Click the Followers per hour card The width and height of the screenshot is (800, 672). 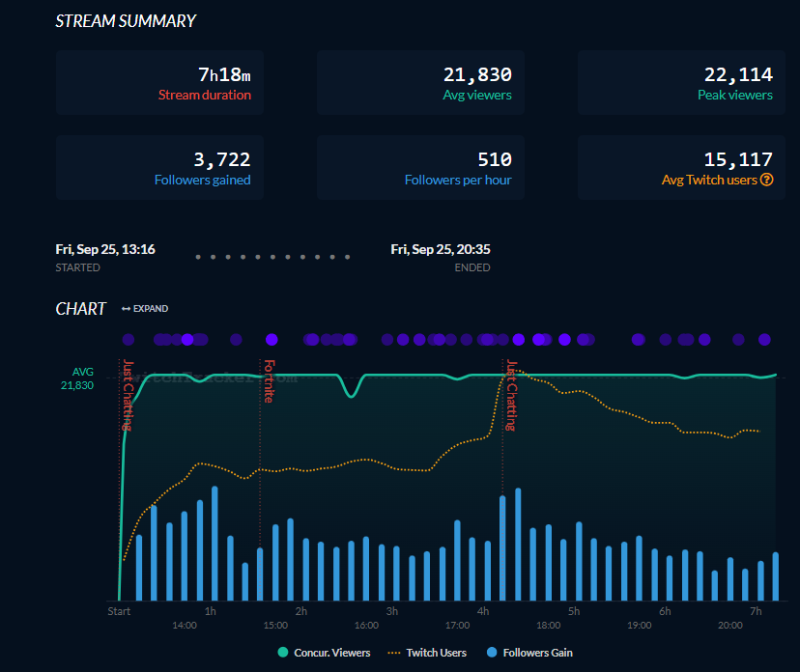[420, 167]
